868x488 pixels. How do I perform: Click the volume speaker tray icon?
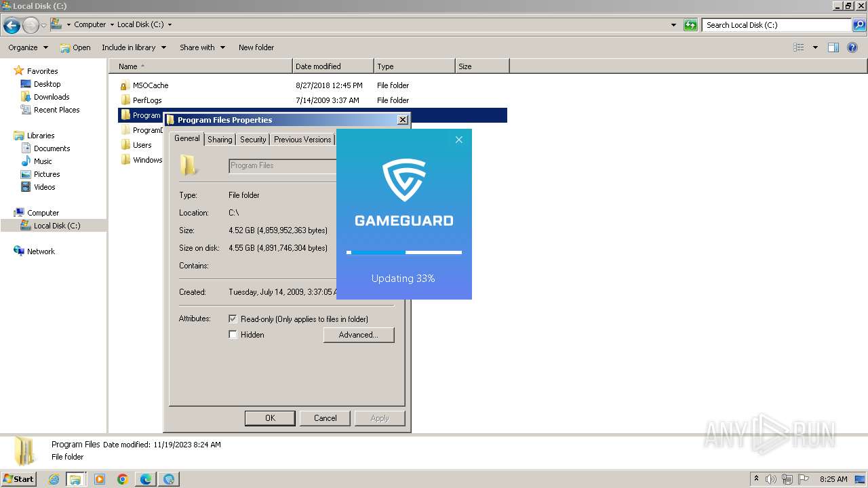[772, 479]
